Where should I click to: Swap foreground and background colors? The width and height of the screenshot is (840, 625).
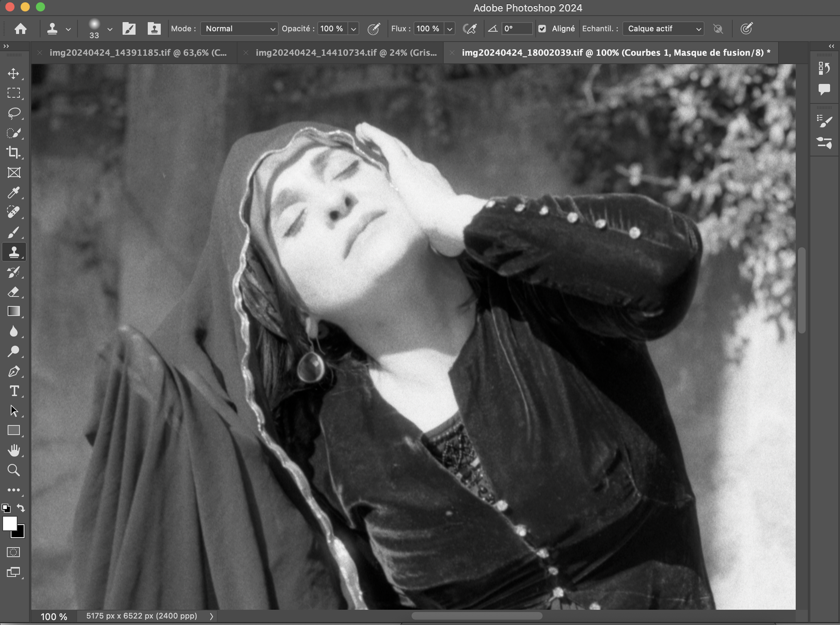click(x=21, y=508)
